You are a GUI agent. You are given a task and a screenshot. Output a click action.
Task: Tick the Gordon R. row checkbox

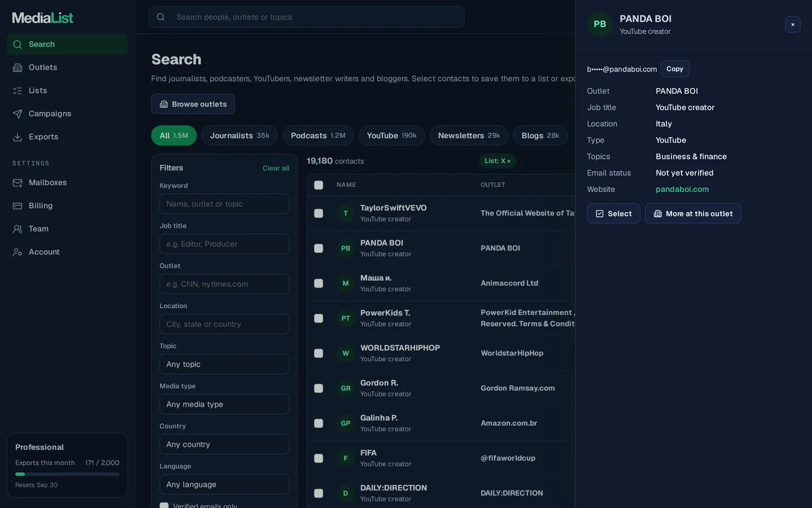(319, 388)
